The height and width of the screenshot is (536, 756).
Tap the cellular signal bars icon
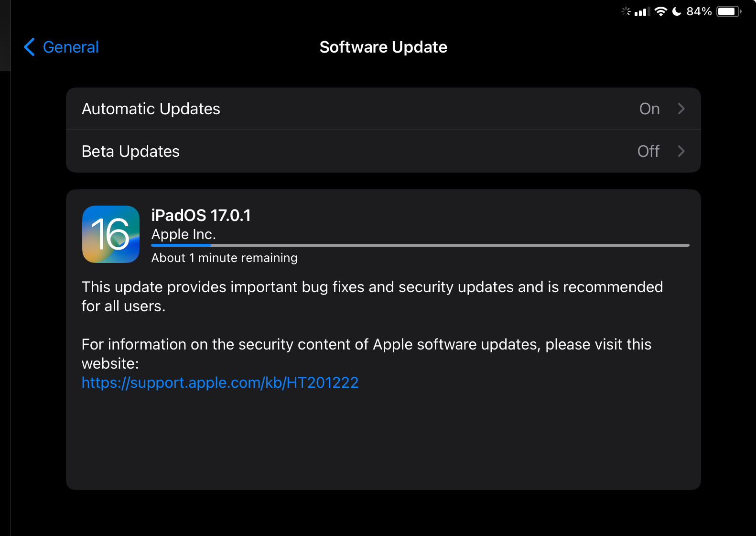pos(642,11)
